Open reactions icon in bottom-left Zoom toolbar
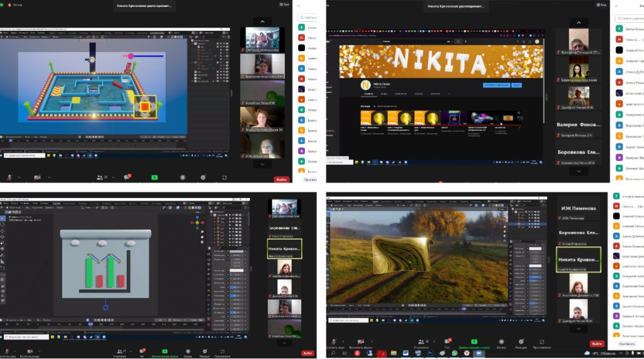The width and height of the screenshot is (644, 359). [204, 351]
